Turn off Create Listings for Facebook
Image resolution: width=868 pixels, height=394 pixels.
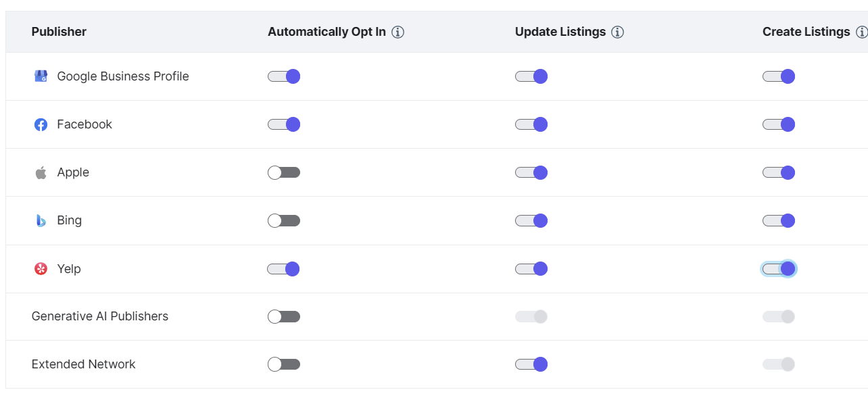coord(778,124)
